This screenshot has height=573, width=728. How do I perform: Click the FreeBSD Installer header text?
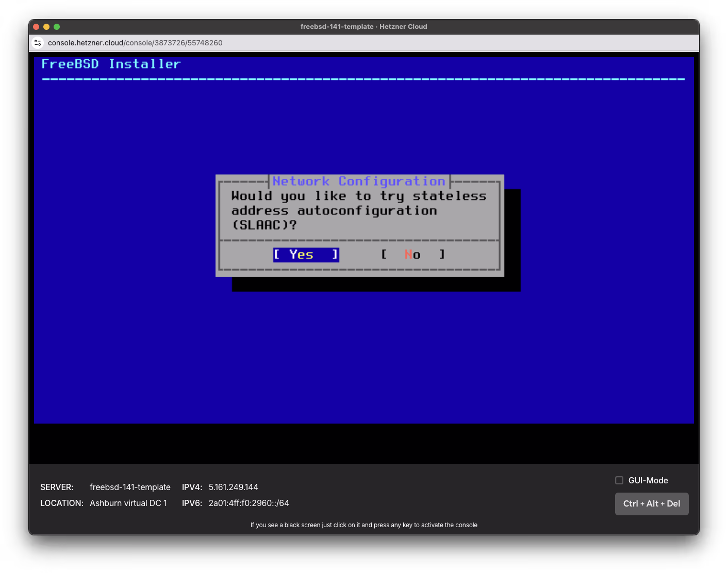coord(111,64)
